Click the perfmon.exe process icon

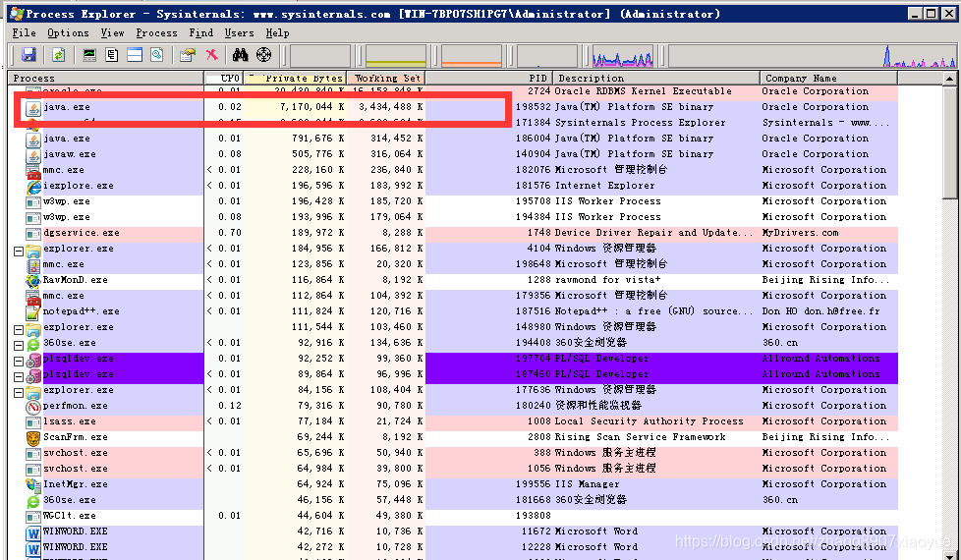(33, 406)
